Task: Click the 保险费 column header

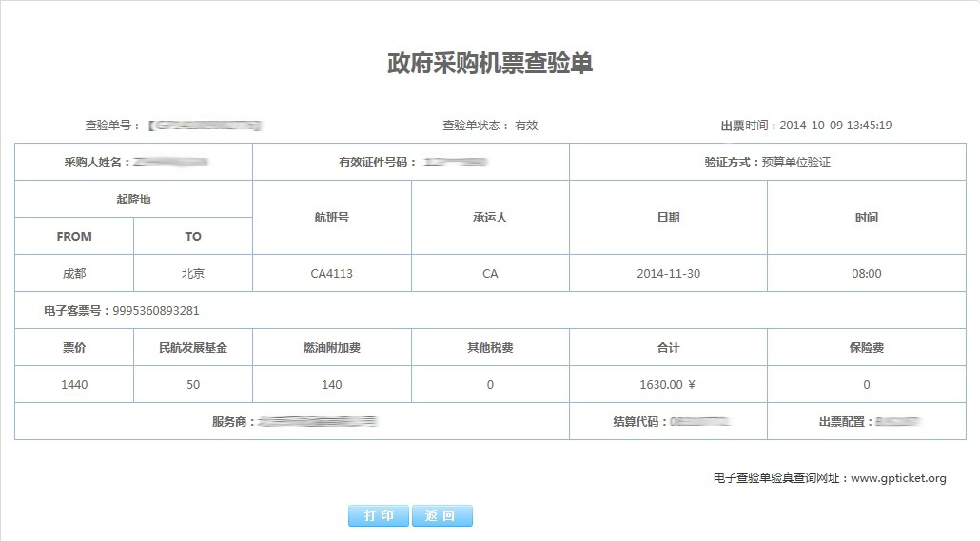Action: 866,348
